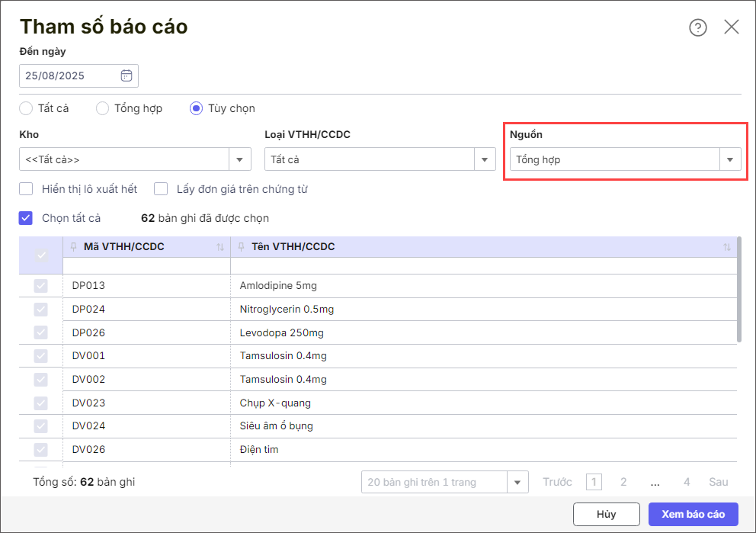Image resolution: width=756 pixels, height=533 pixels.
Task: Close the Tham số báo cáo dialog
Action: tap(732, 27)
